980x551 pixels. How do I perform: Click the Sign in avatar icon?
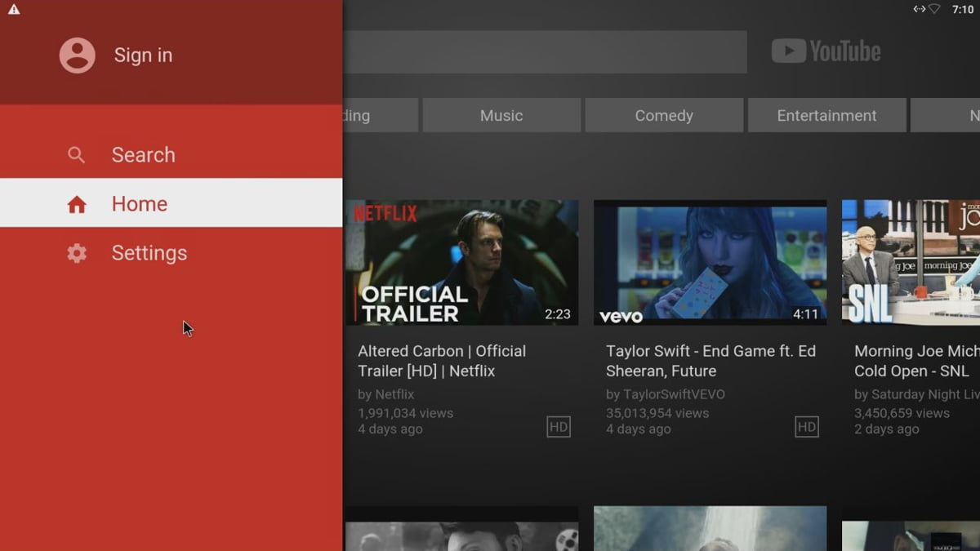pos(78,55)
